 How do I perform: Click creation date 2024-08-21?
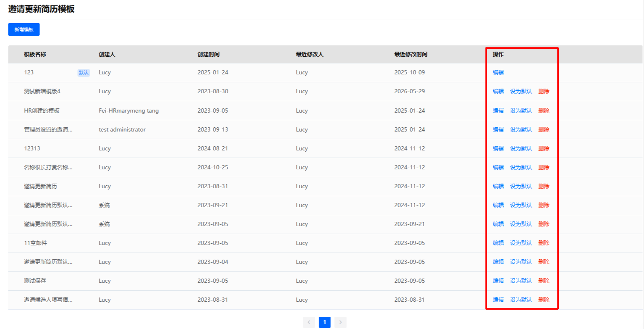[x=213, y=148]
